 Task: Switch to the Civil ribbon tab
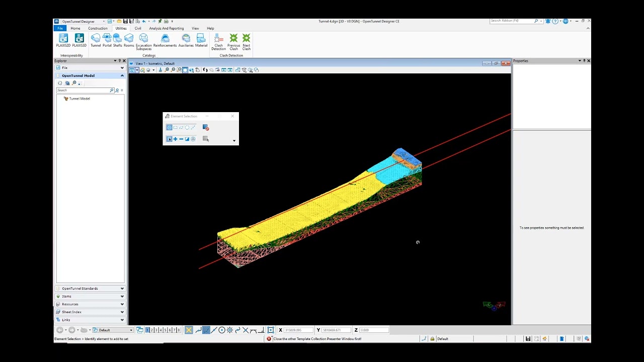(x=138, y=28)
